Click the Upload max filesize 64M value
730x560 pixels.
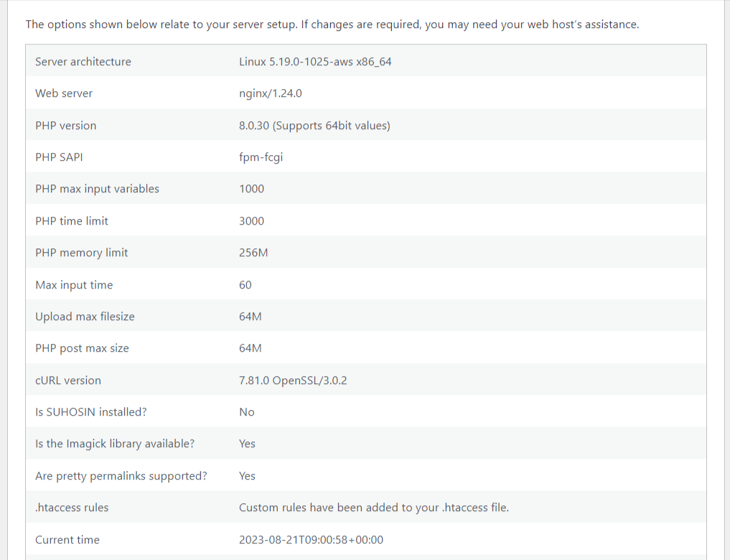click(x=250, y=316)
